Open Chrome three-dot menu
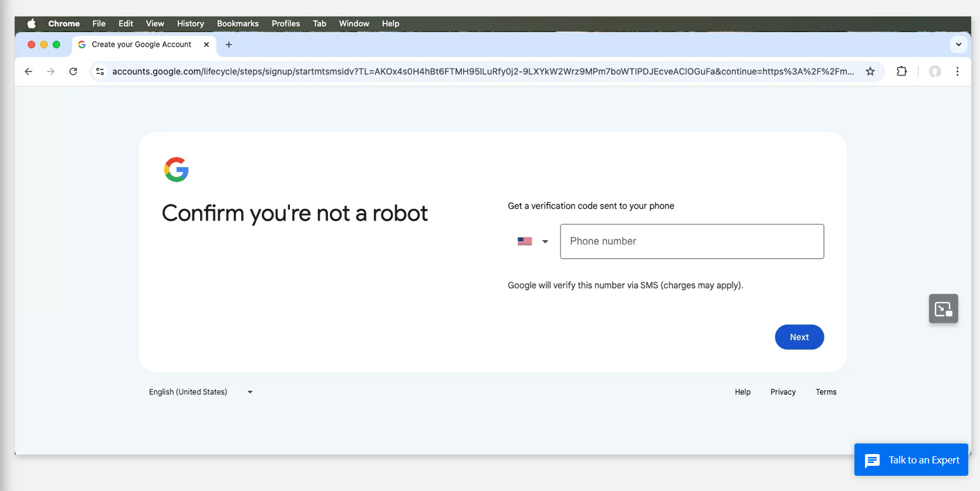This screenshot has width=980, height=491. (957, 72)
